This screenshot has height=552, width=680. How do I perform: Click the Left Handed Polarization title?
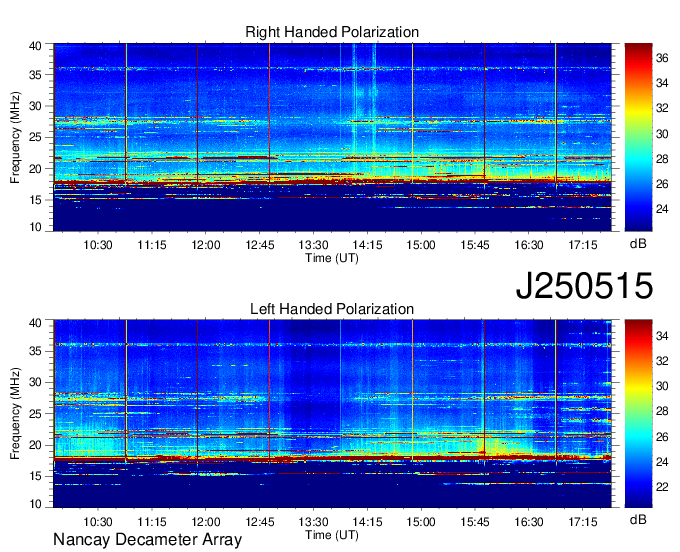point(332,309)
